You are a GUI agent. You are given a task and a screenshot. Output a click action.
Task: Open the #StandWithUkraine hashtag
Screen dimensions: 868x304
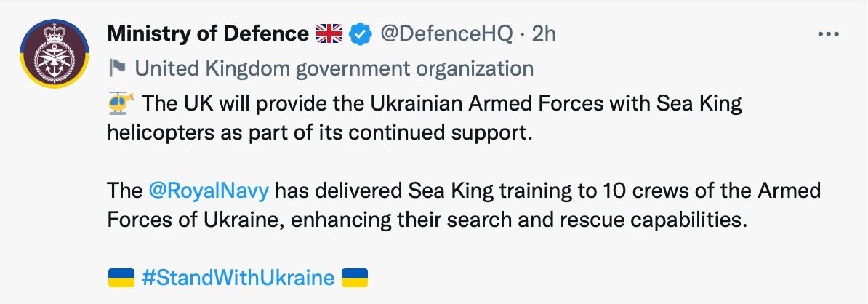238,278
